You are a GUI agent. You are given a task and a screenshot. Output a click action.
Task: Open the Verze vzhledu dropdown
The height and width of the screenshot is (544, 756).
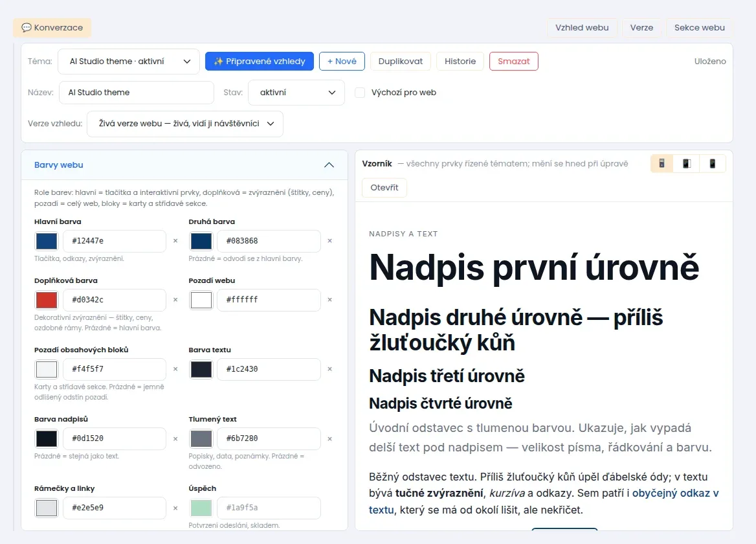coord(184,124)
